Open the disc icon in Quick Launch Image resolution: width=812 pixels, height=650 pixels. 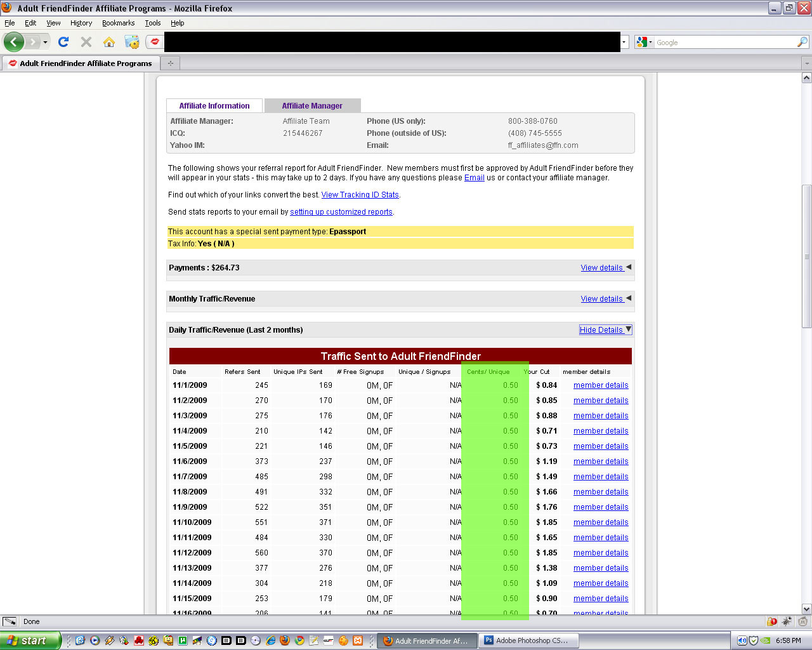[256, 640]
